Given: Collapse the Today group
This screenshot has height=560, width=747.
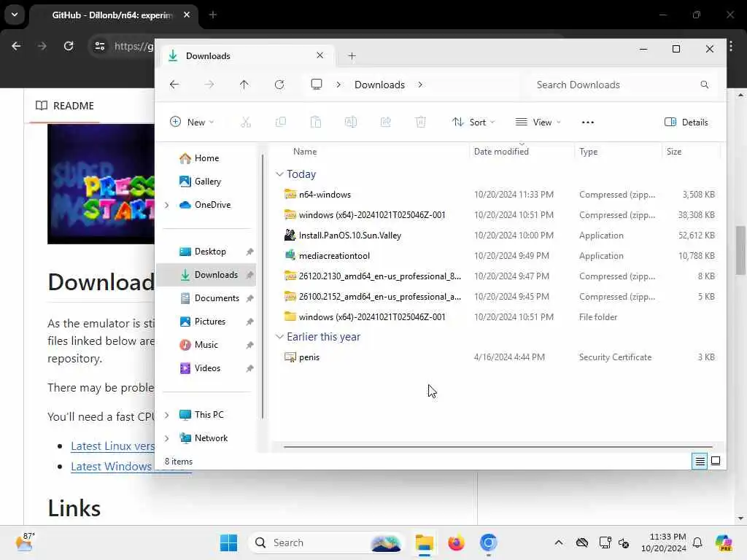Looking at the screenshot, I should [279, 174].
